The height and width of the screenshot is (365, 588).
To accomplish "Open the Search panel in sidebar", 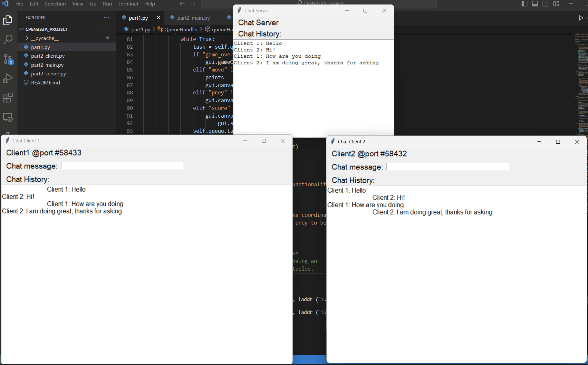I will click(x=8, y=39).
